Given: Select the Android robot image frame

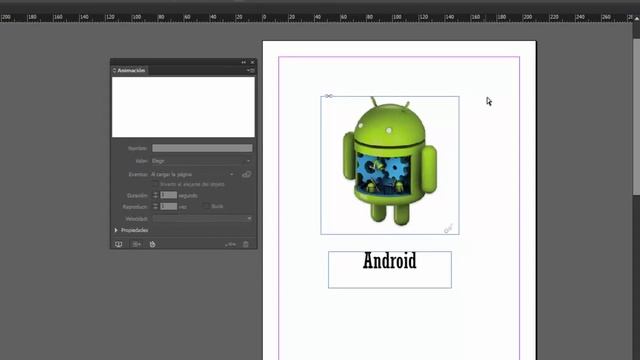Looking at the screenshot, I should 390,165.
